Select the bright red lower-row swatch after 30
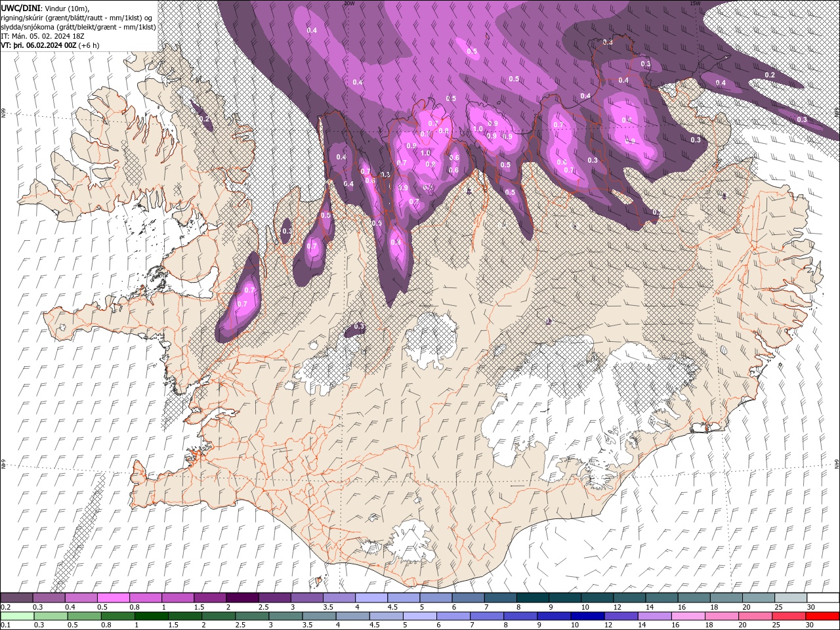 [823, 616]
